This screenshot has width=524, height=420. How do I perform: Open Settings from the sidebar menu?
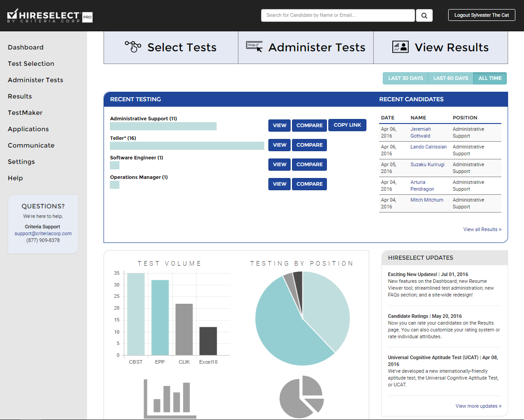[21, 162]
